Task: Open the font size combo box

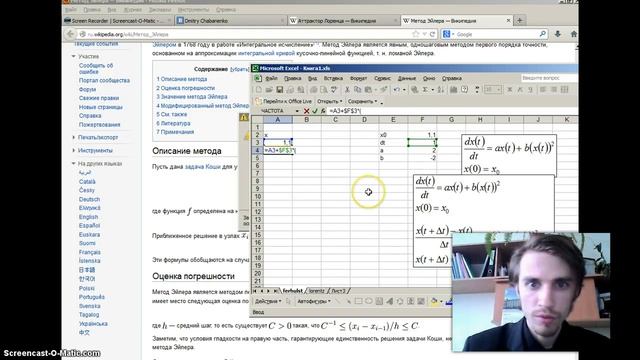Action: coord(492,90)
